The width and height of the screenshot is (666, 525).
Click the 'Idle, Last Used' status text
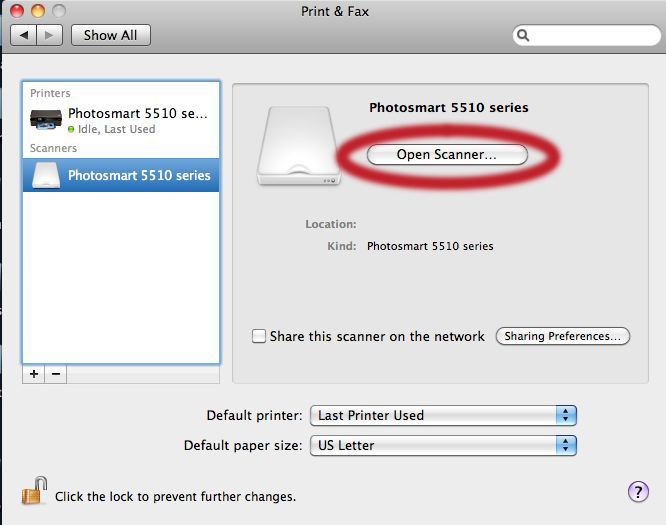tap(116, 129)
